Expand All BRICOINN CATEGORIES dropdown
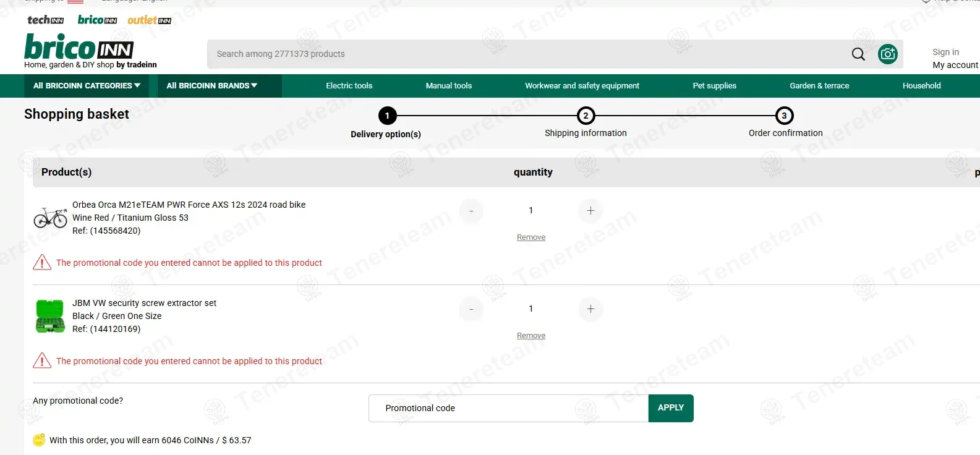The height and width of the screenshot is (455, 980). point(87,86)
